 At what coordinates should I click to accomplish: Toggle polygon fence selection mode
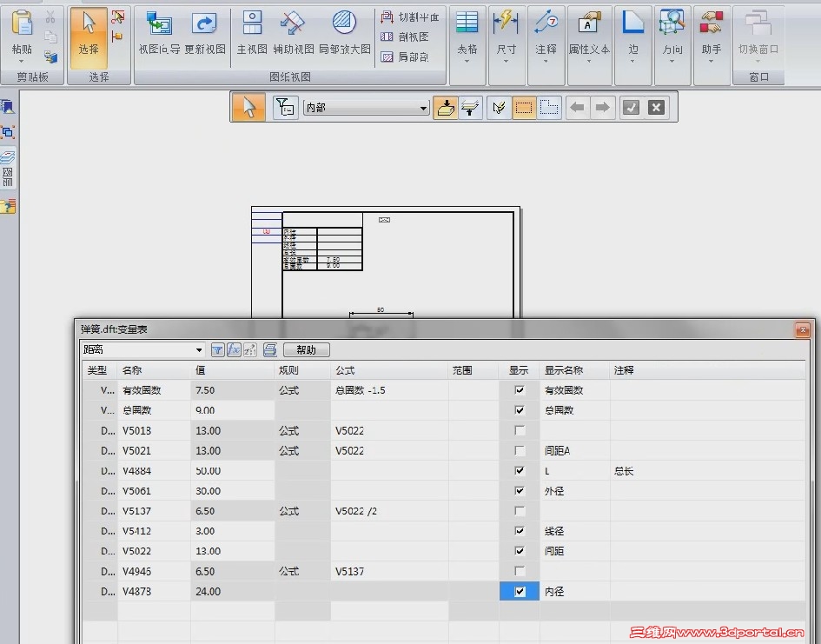(x=549, y=108)
